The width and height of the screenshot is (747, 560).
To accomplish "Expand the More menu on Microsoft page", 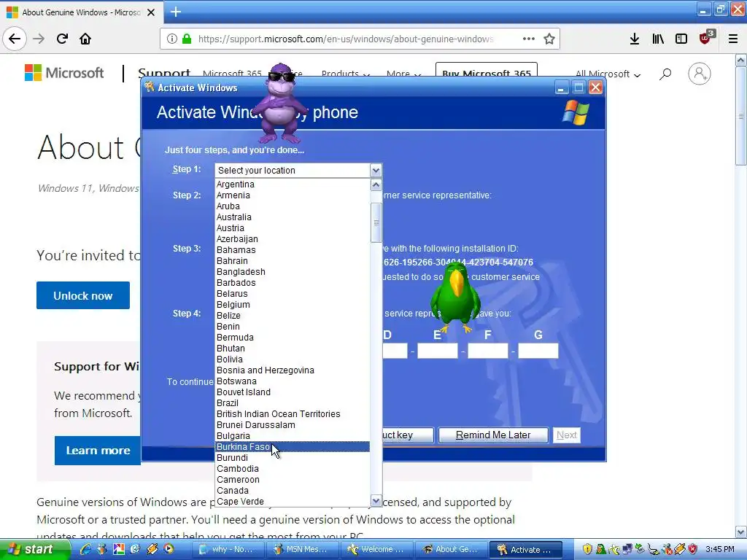I will (403, 74).
